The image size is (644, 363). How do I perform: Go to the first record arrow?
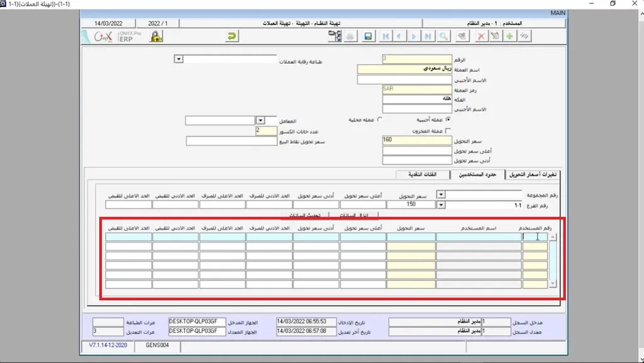coord(386,36)
